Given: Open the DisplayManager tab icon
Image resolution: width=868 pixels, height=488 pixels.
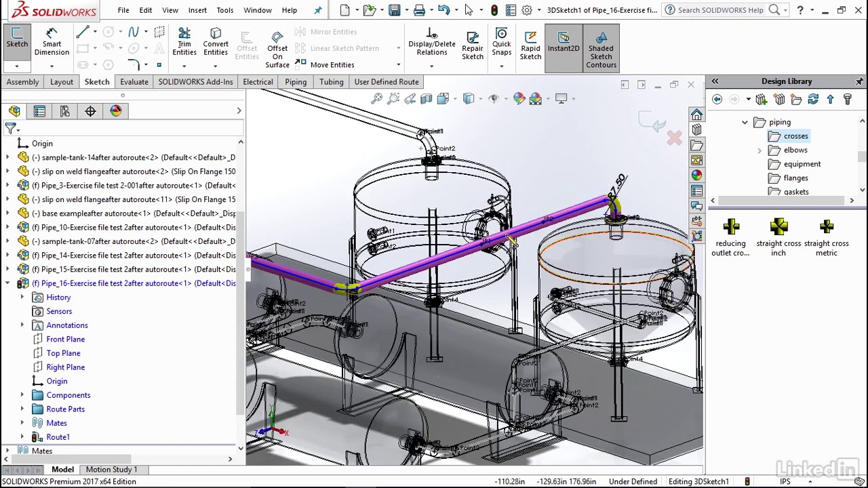Looking at the screenshot, I should click(x=116, y=111).
